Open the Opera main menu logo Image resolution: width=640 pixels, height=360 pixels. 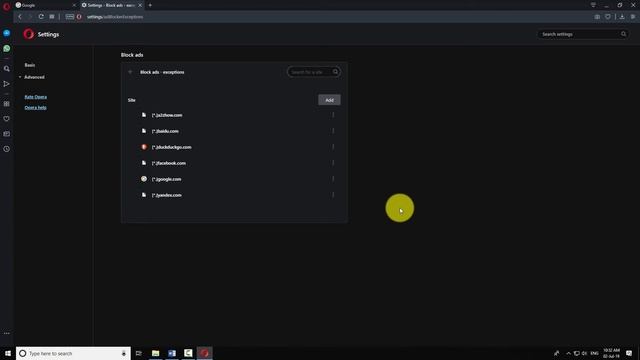tap(6, 6)
